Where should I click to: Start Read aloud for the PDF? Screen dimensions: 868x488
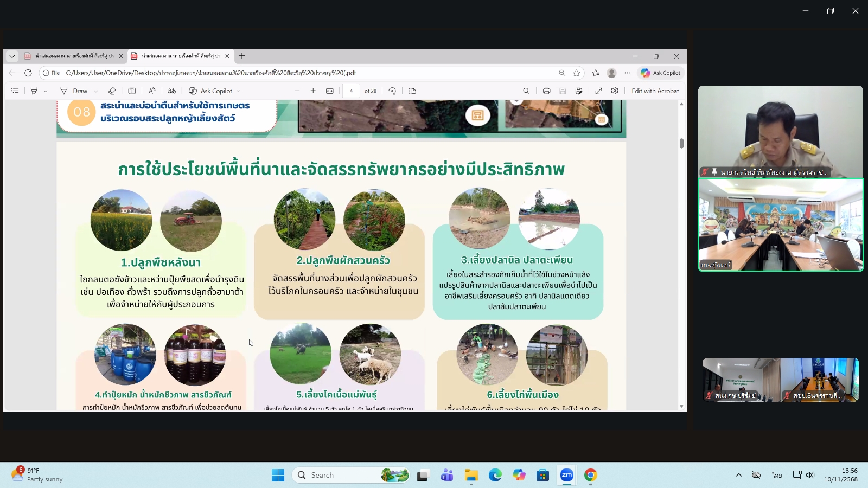pos(152,91)
